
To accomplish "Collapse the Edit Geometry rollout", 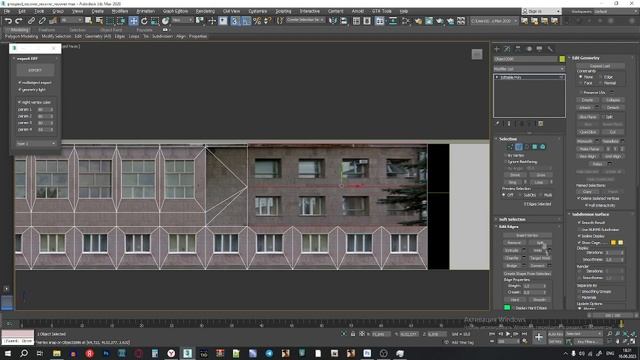I will (586, 58).
